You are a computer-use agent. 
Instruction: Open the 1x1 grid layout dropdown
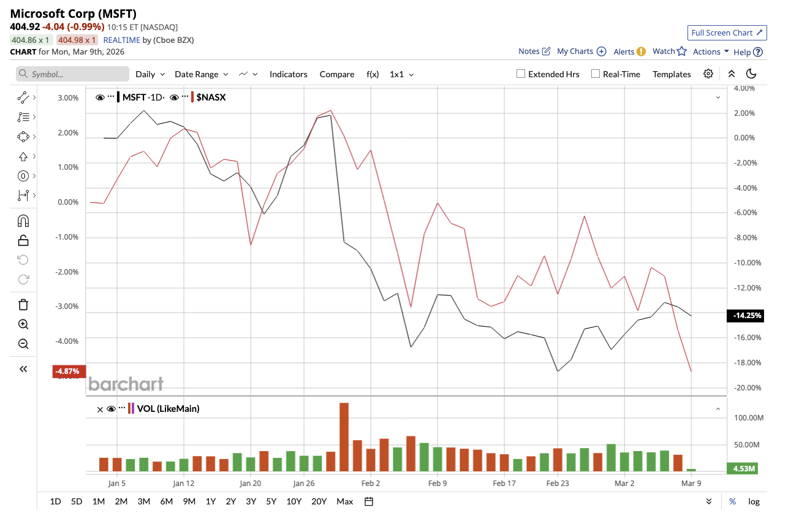click(x=402, y=74)
